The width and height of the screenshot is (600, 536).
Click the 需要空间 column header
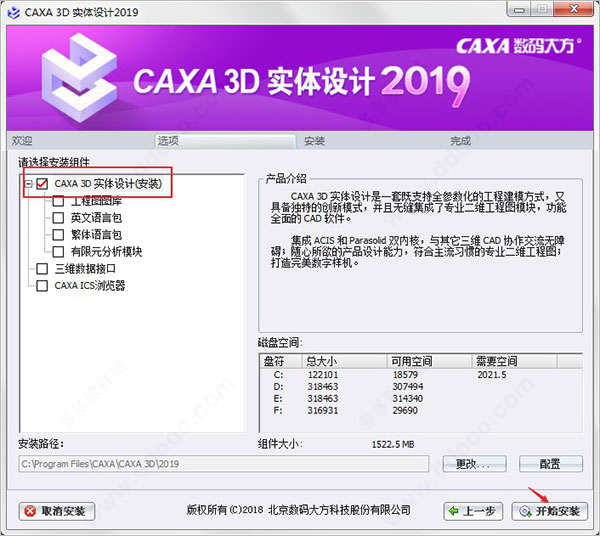[514, 361]
